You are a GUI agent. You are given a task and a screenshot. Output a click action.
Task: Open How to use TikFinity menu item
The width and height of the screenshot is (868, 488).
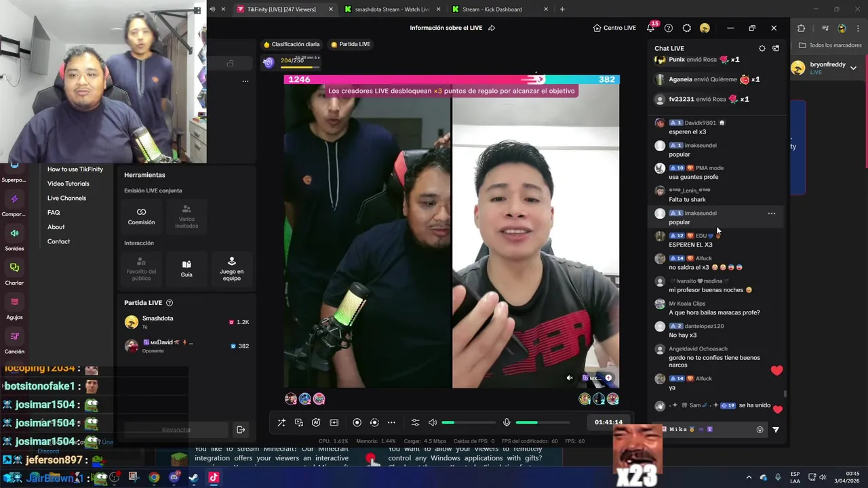click(x=75, y=169)
